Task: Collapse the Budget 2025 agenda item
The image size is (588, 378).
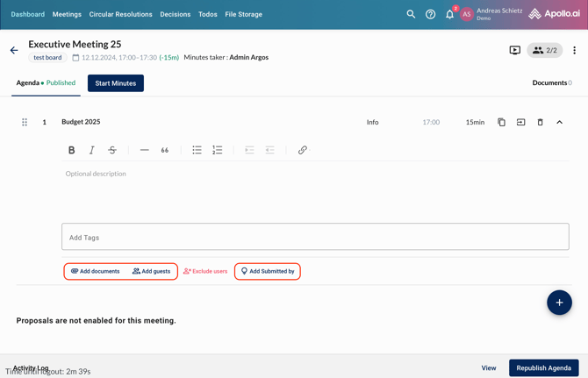Action: 559,122
